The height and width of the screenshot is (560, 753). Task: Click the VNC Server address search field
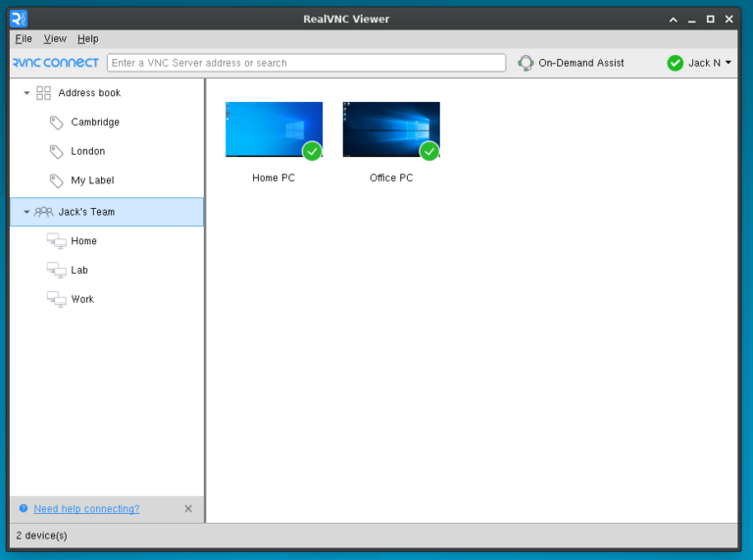pos(306,63)
